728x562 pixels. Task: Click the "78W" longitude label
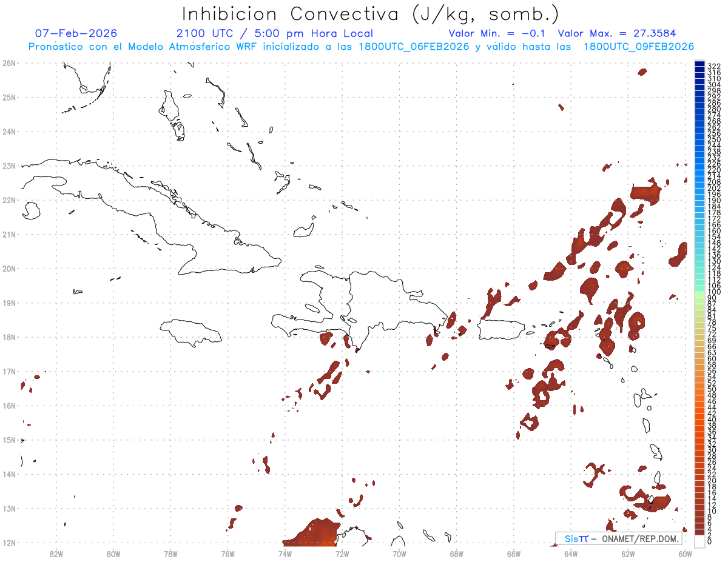tap(170, 553)
